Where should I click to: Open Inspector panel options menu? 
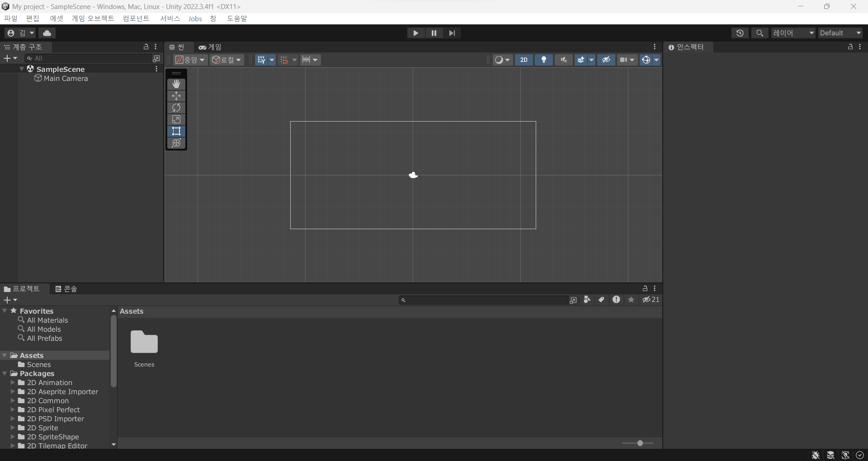[x=860, y=47]
